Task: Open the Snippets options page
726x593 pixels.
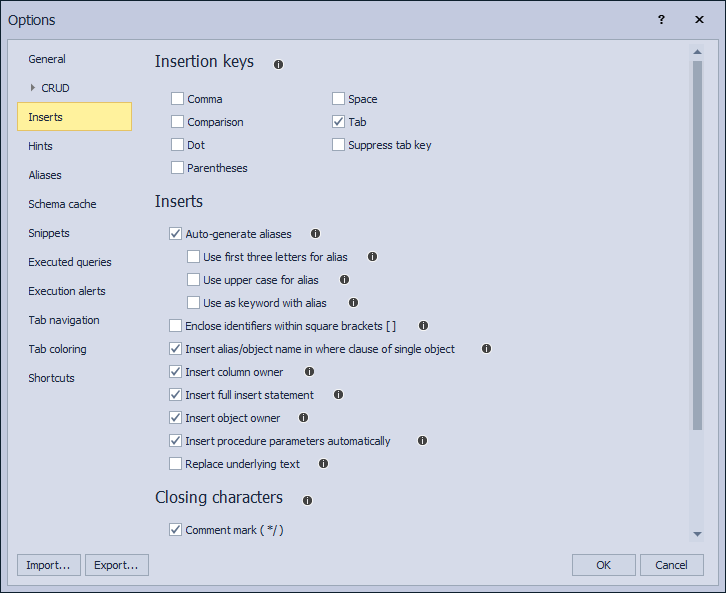Action: (x=49, y=233)
